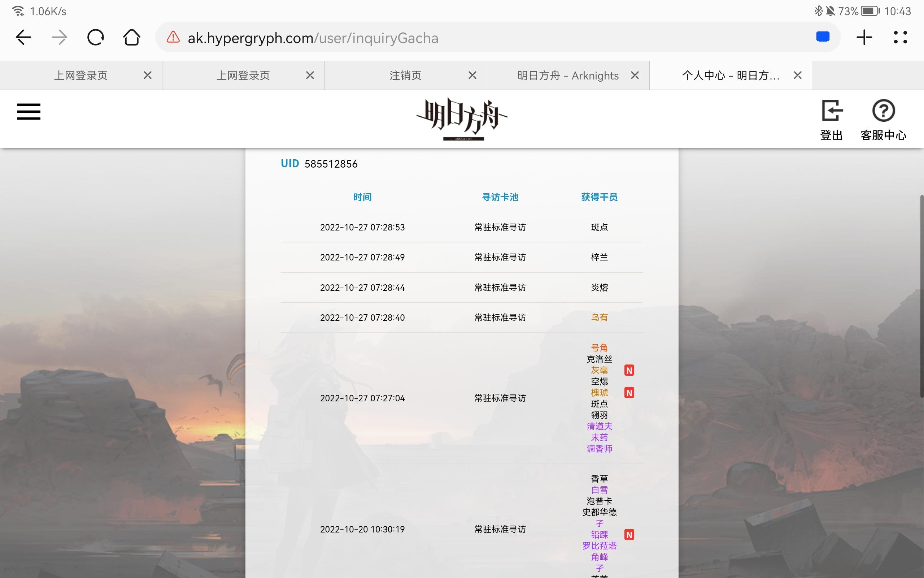
Task: Close the first 上网登录页 tab
Action: [x=148, y=75]
